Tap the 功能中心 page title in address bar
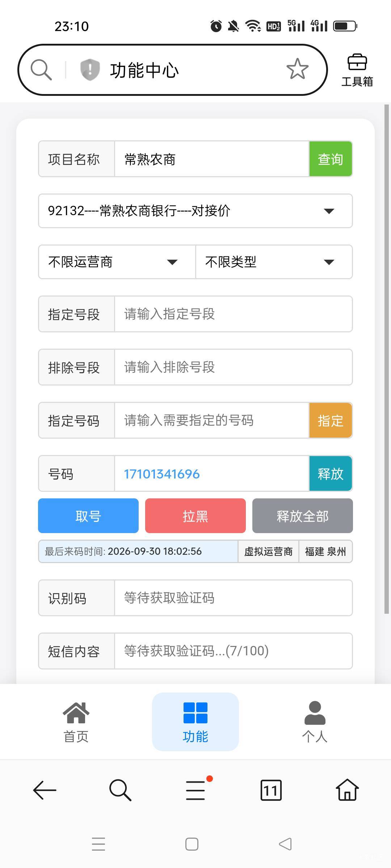Image resolution: width=391 pixels, height=868 pixels. click(x=144, y=70)
